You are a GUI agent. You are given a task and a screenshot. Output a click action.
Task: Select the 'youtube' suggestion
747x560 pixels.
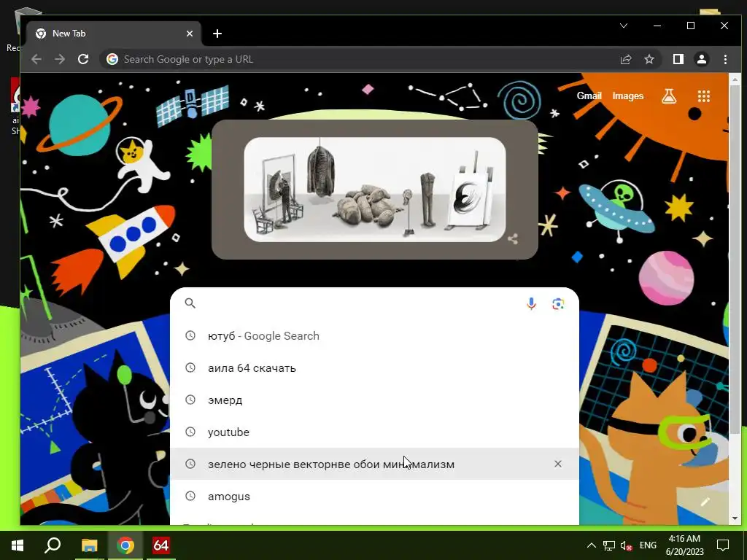click(x=374, y=432)
